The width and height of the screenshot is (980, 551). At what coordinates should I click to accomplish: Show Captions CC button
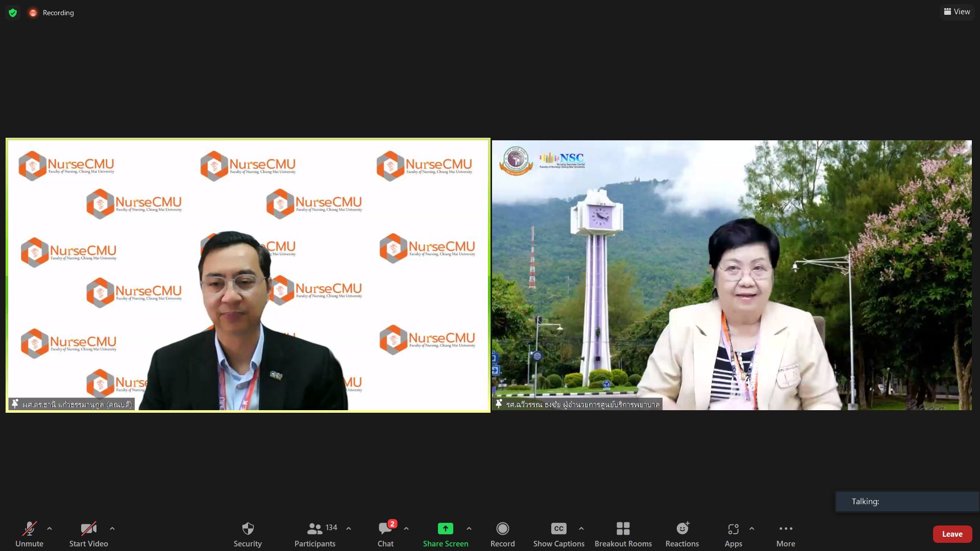(559, 534)
